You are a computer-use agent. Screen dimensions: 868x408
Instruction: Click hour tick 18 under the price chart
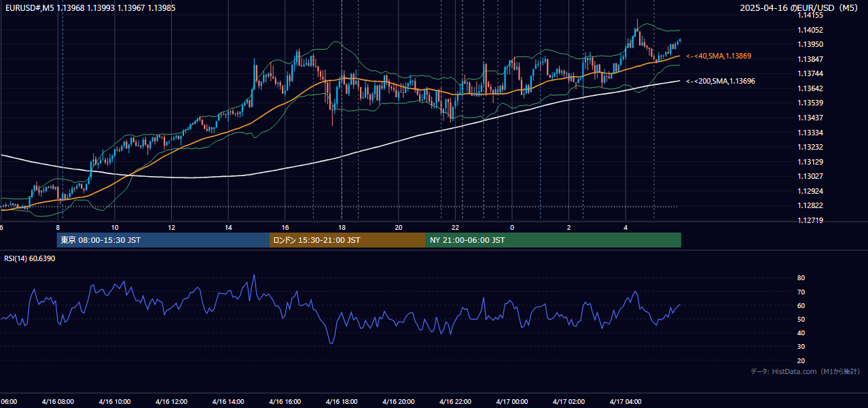342,227
